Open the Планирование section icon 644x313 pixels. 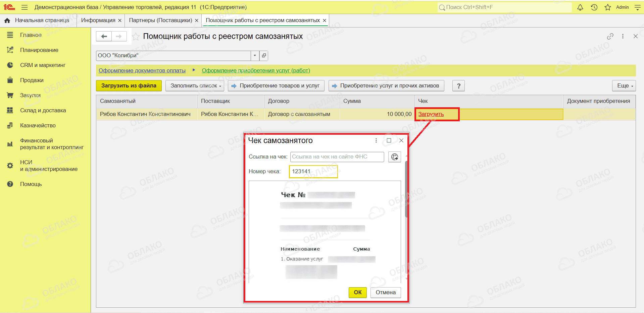(x=10, y=50)
